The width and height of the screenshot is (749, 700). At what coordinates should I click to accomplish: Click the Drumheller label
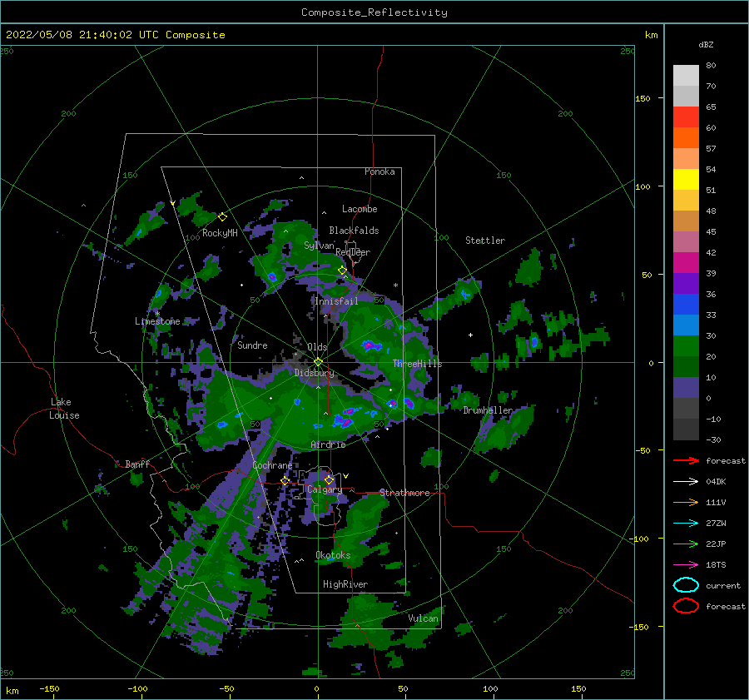click(488, 410)
